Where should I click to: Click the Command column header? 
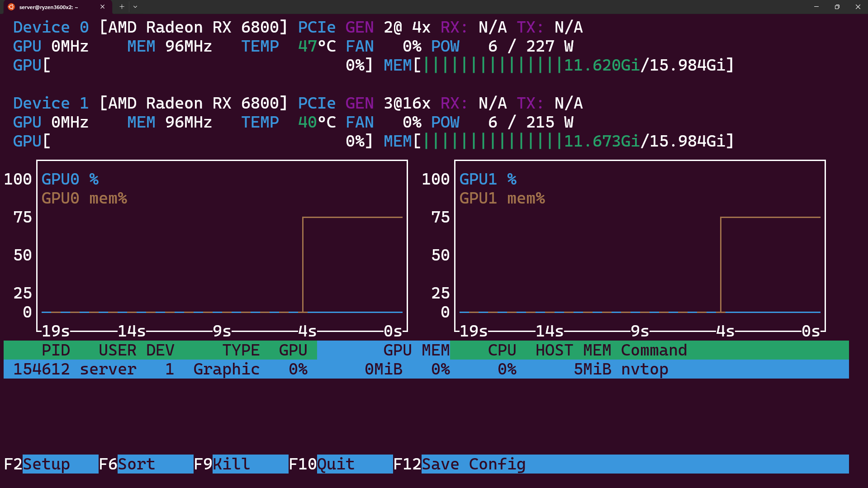click(654, 350)
